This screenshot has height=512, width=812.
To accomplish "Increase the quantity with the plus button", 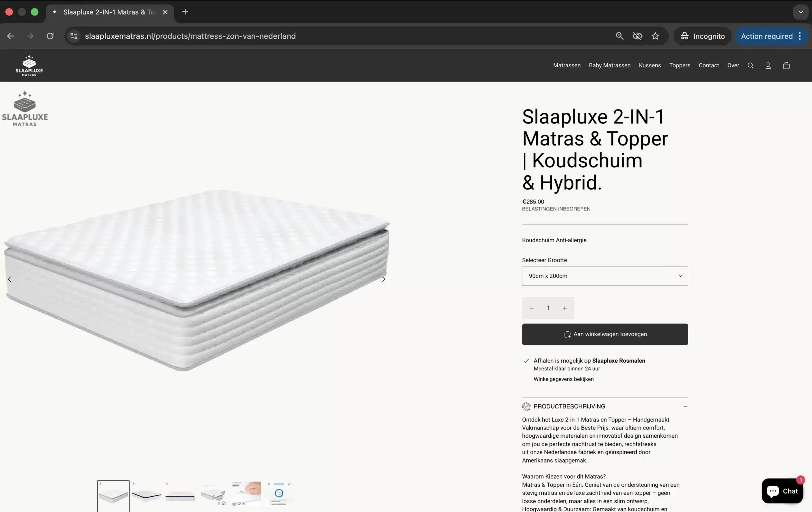I will point(565,308).
